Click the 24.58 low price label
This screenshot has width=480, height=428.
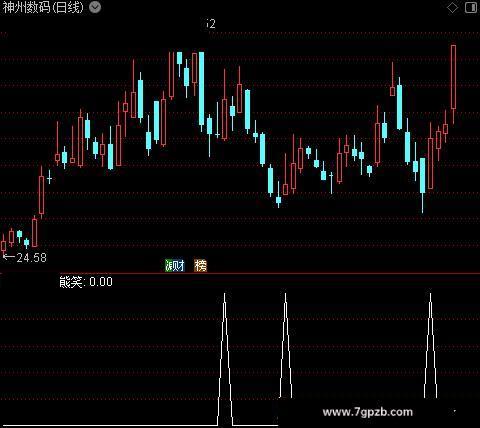[x=31, y=257]
